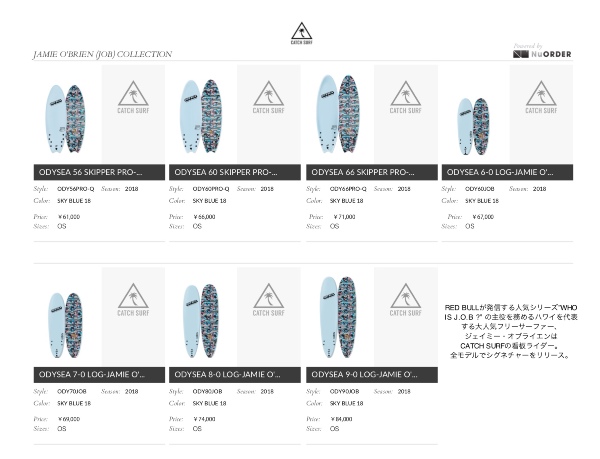Click the ODYSEA 9-0 LOG-JAMIE O' title
Screen dimensions: 600x459
pyautogui.click(x=371, y=374)
